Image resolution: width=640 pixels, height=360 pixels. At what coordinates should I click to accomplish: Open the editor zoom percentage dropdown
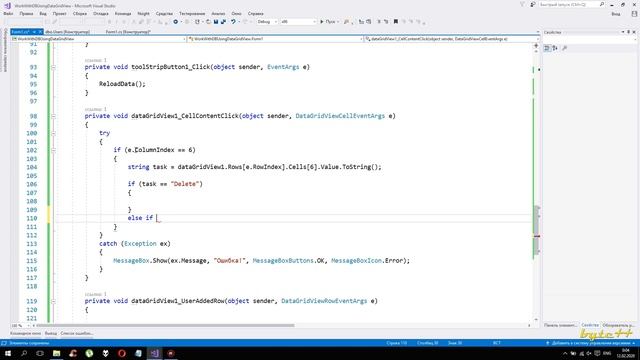[x=20, y=326]
